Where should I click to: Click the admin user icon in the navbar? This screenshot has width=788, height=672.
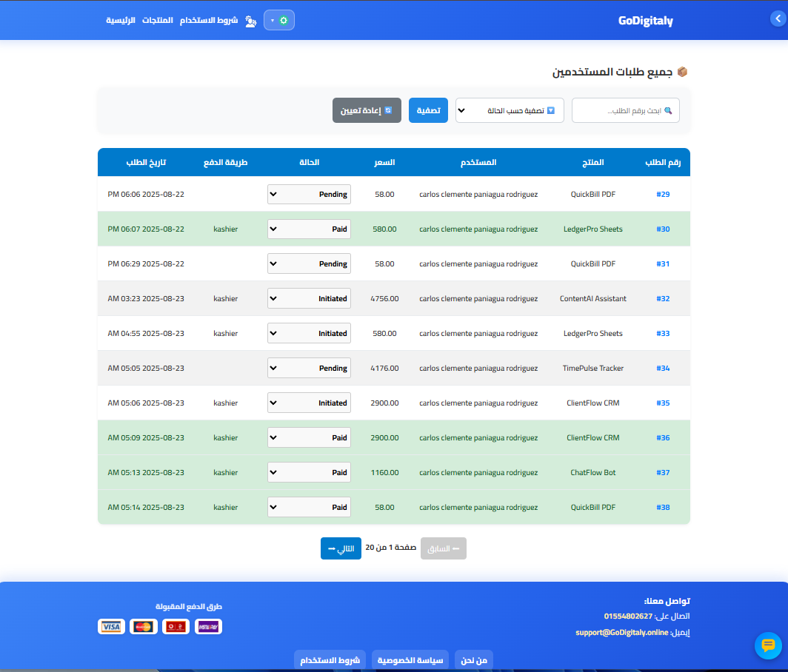click(x=250, y=21)
